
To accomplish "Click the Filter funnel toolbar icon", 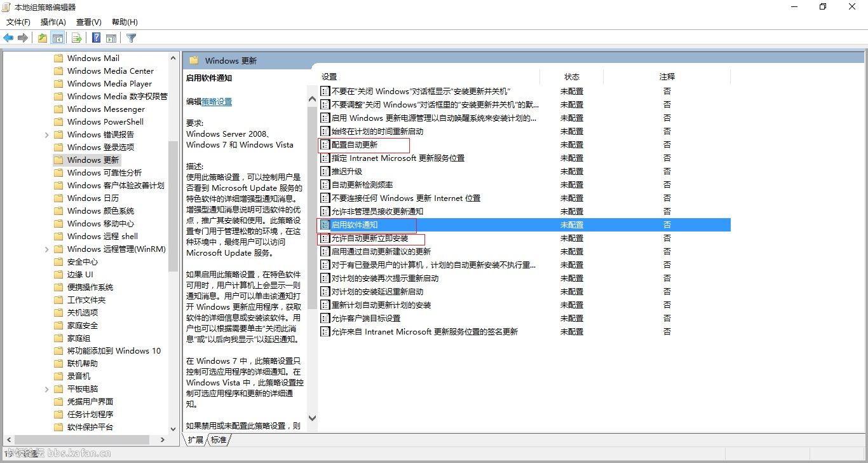I will [x=132, y=38].
